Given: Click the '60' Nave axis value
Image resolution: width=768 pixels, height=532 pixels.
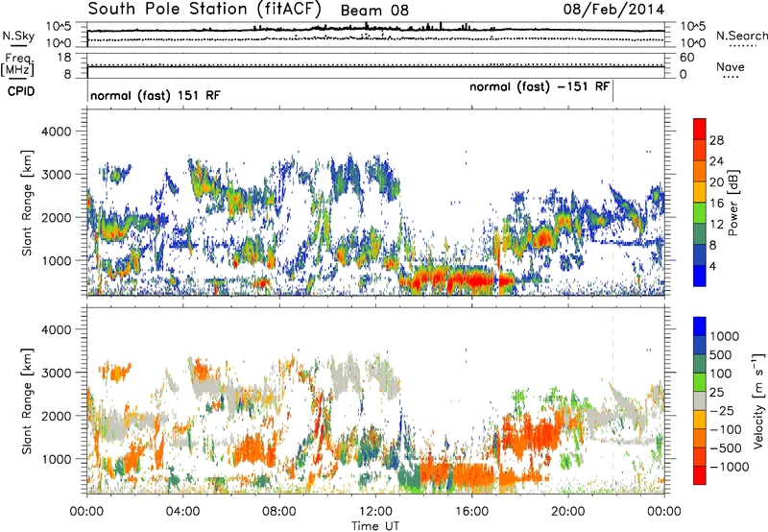Looking at the screenshot, I should coord(687,58).
